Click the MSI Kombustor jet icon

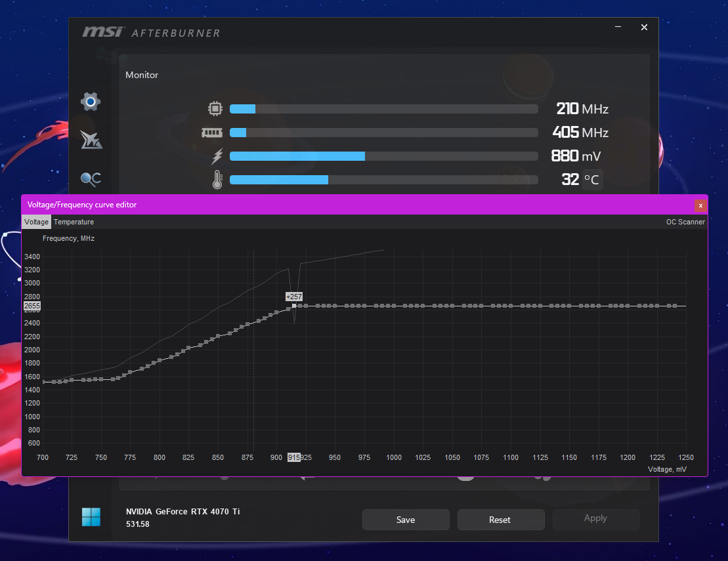(91, 139)
